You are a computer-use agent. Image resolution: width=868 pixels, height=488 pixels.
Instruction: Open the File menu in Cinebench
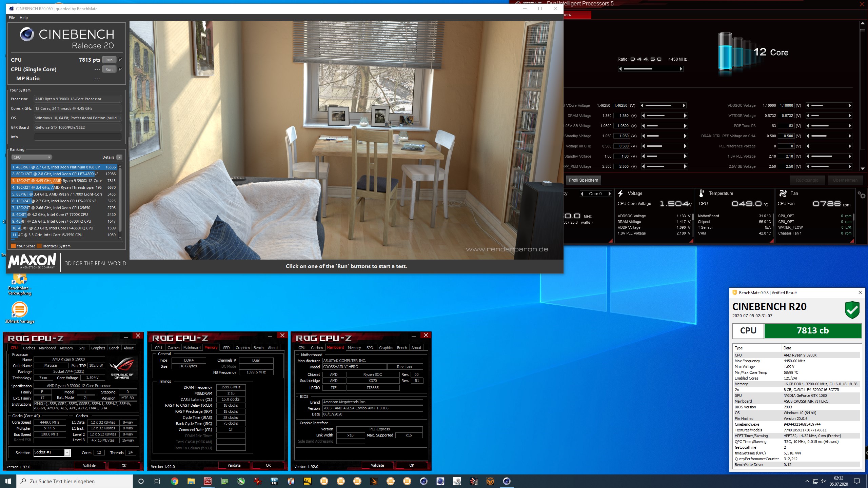pyautogui.click(x=12, y=18)
